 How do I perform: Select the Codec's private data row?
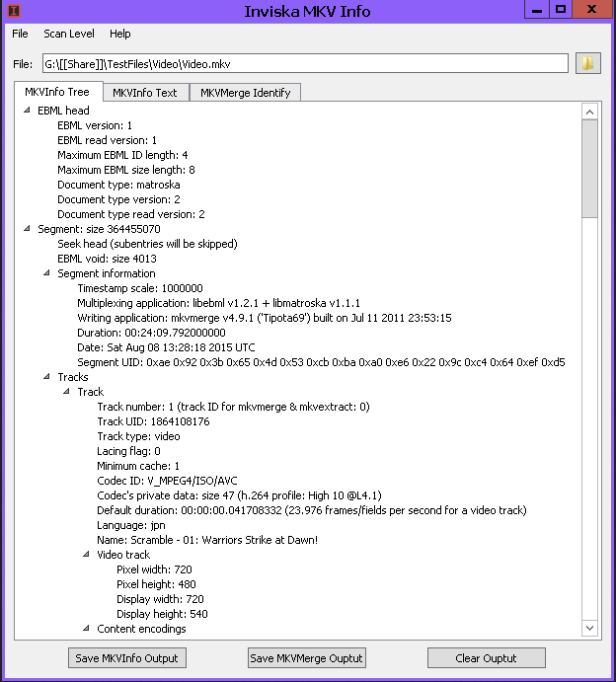(x=239, y=495)
